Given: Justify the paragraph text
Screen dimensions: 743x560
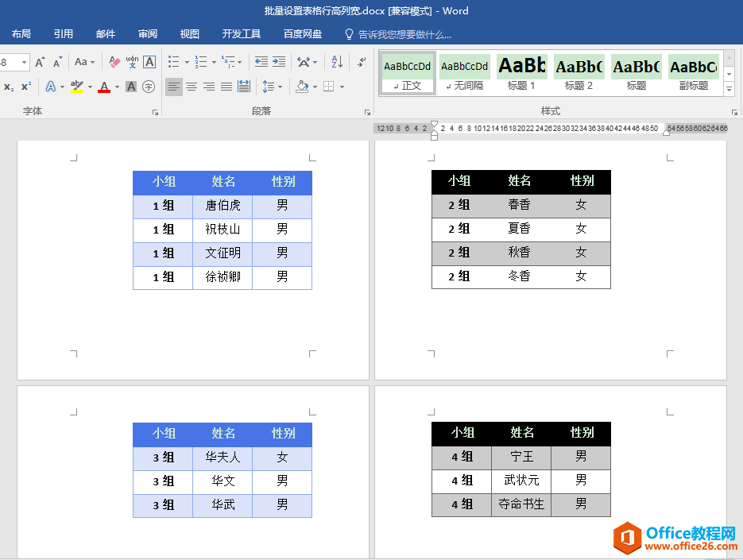Looking at the screenshot, I should (x=226, y=87).
